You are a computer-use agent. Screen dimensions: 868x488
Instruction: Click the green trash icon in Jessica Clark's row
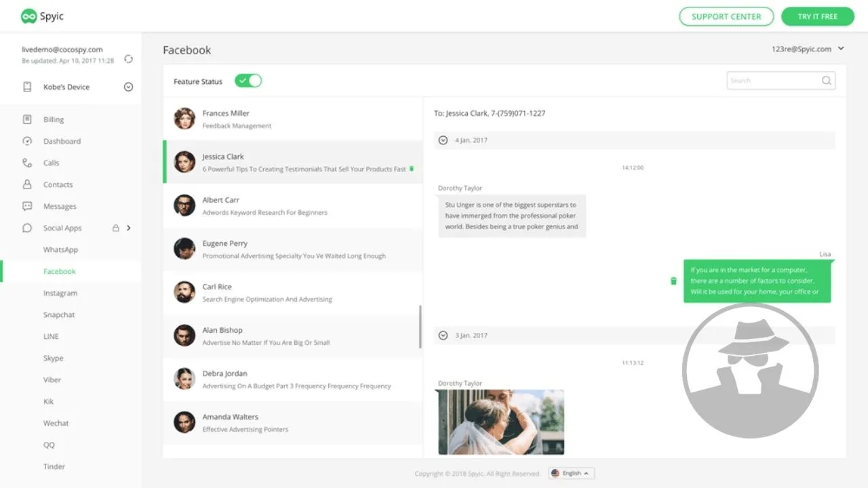click(412, 169)
